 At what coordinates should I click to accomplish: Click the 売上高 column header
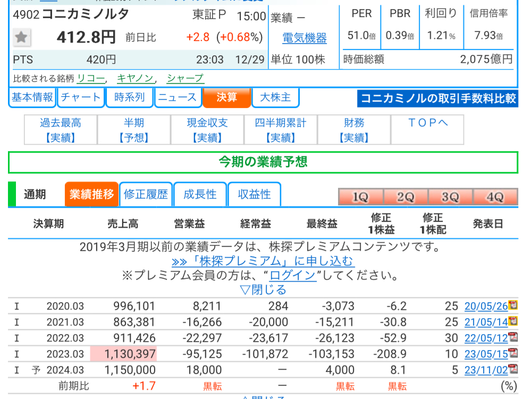point(123,224)
